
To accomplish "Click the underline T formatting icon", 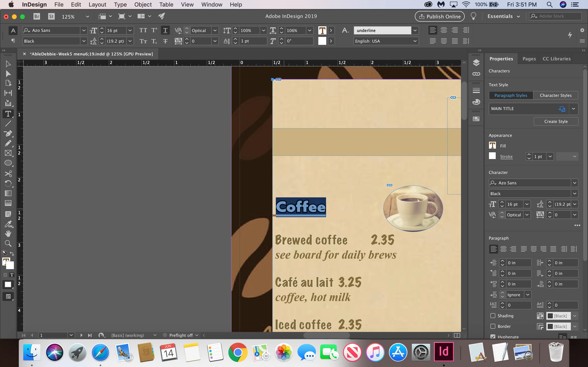I will 165,30.
